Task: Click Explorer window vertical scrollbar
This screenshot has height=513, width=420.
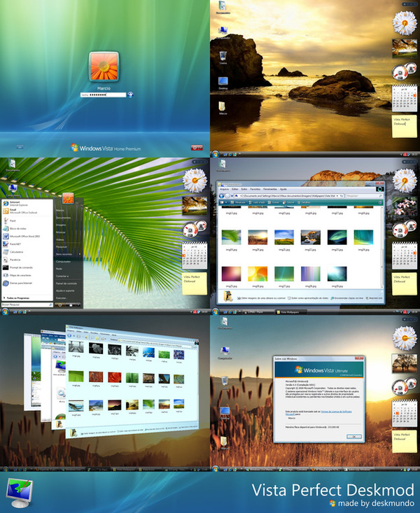Action: point(381,247)
